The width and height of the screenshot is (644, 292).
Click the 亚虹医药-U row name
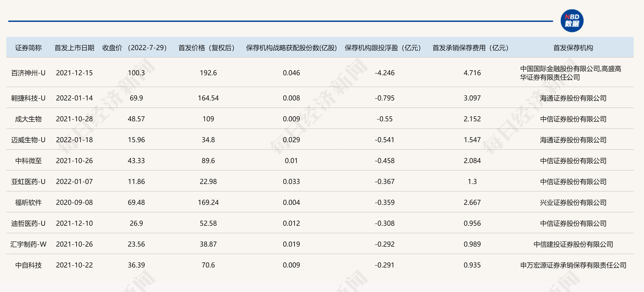[x=28, y=182]
